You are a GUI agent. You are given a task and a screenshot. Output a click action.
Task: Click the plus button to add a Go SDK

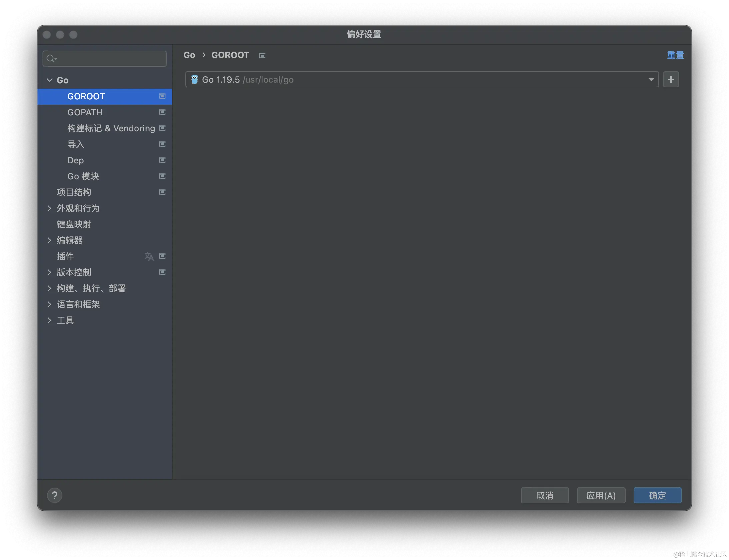point(671,79)
